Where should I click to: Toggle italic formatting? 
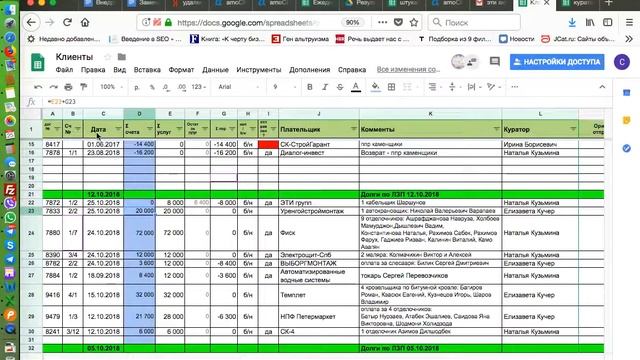pos(325,87)
